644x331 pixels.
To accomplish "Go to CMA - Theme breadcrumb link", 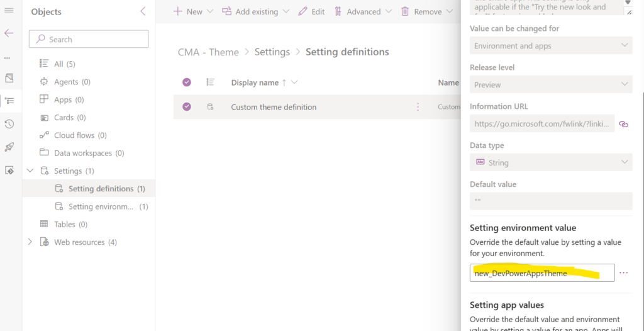I will (208, 52).
